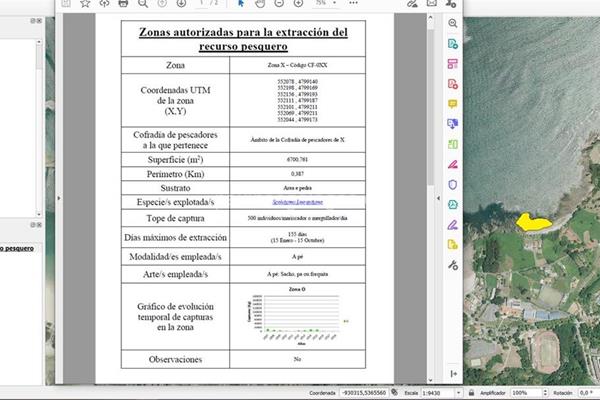Click the 'Zonas autorizadas' table title
Image resolution: width=600 pixels, height=400 pixels.
(x=243, y=39)
